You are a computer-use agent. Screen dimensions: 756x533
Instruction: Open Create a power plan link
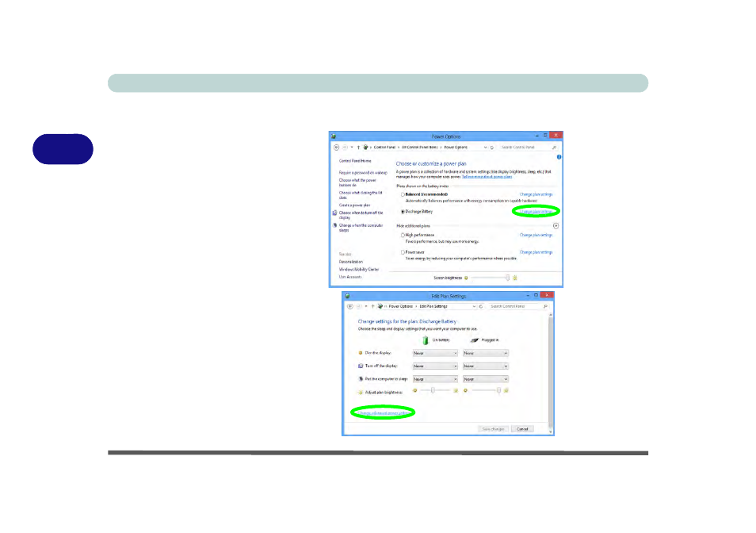pos(354,205)
